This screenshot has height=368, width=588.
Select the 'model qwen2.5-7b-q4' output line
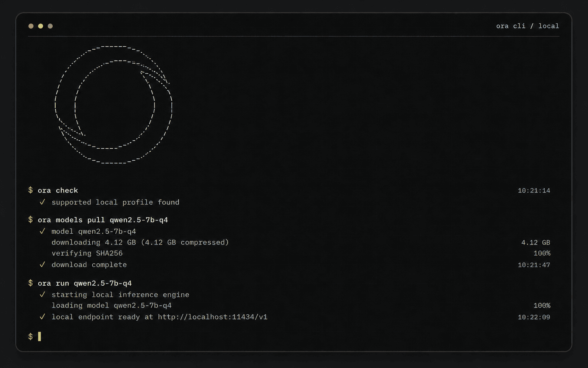point(94,231)
